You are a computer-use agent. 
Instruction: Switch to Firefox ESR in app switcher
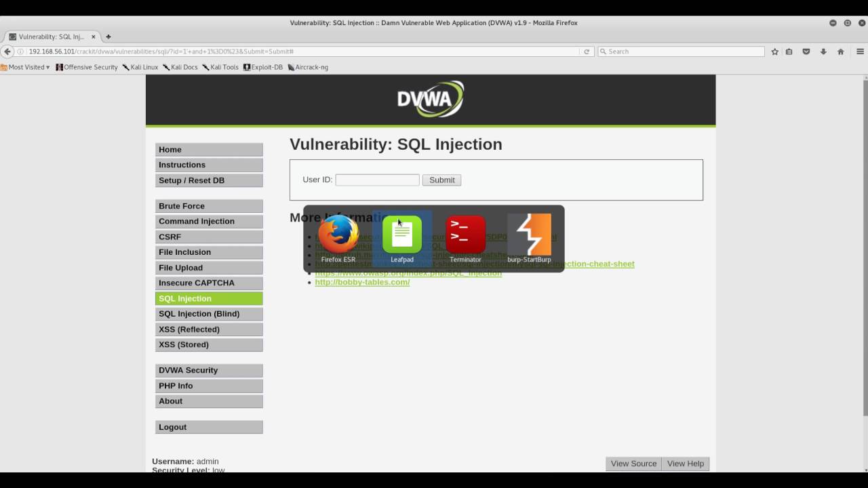click(338, 239)
